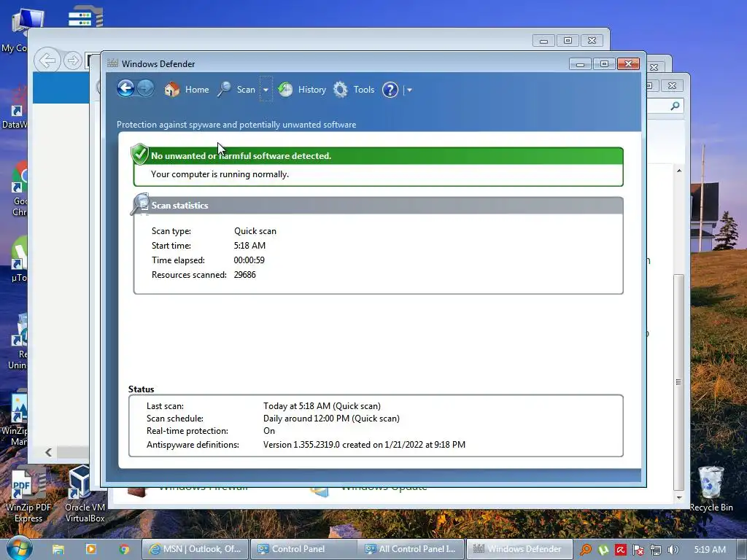Click the orange magnifier tray icon
Image resolution: width=747 pixels, height=560 pixels.
pos(586,550)
